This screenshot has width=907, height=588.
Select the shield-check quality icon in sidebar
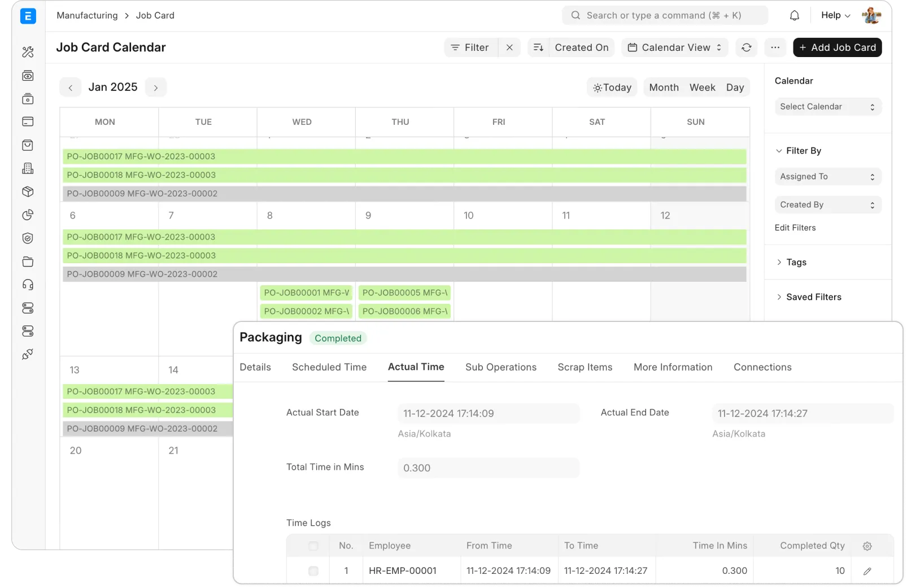pos(28,238)
